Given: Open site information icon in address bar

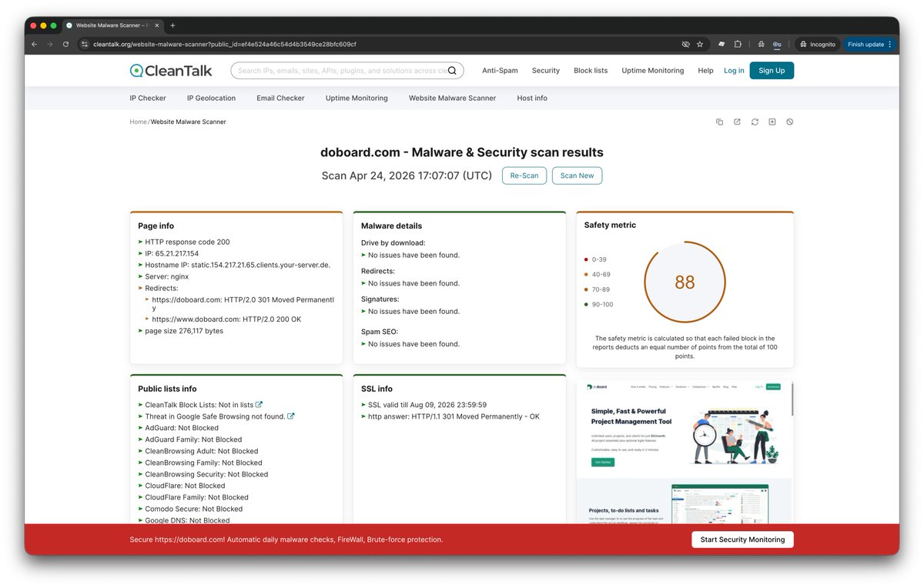Looking at the screenshot, I should pos(85,45).
